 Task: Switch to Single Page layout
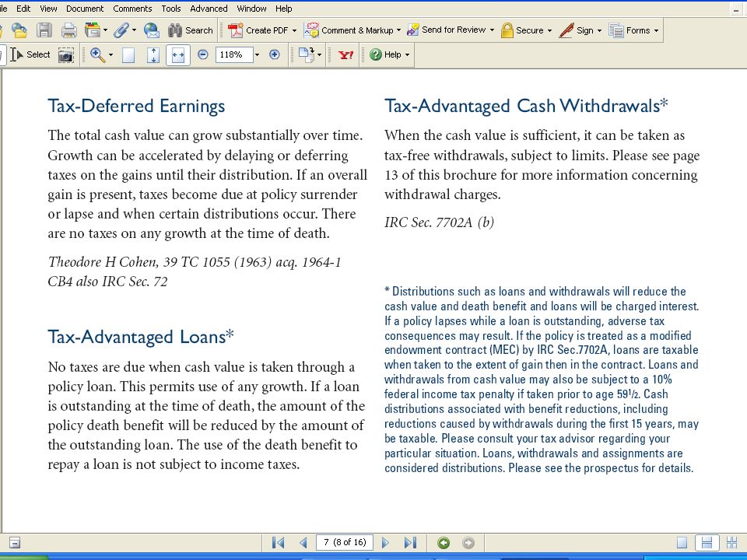coord(682,542)
